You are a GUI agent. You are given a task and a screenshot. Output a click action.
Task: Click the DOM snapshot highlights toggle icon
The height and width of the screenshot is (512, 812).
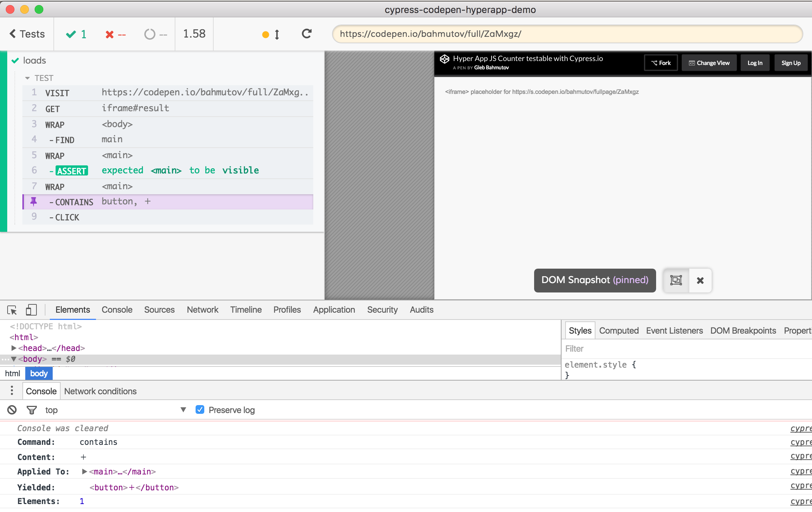(x=676, y=280)
